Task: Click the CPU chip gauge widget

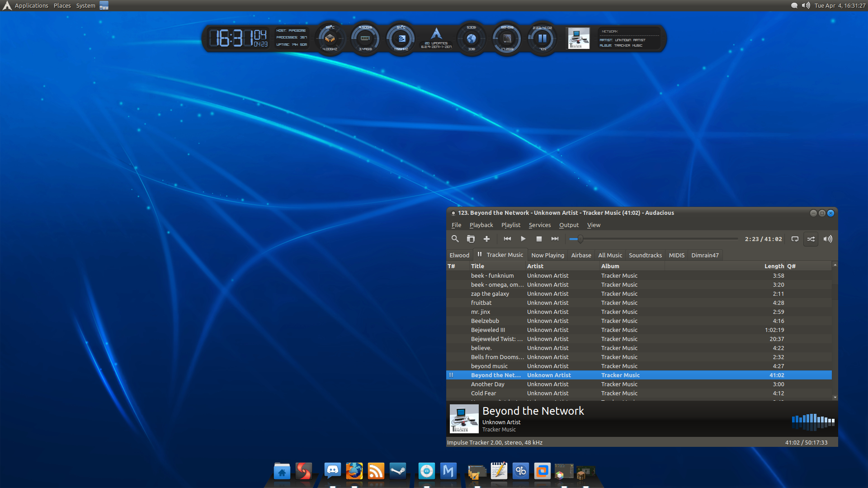Action: (330, 38)
